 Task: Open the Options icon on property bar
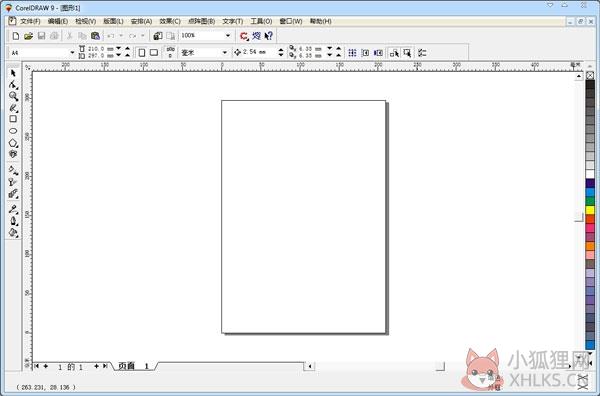pos(422,53)
